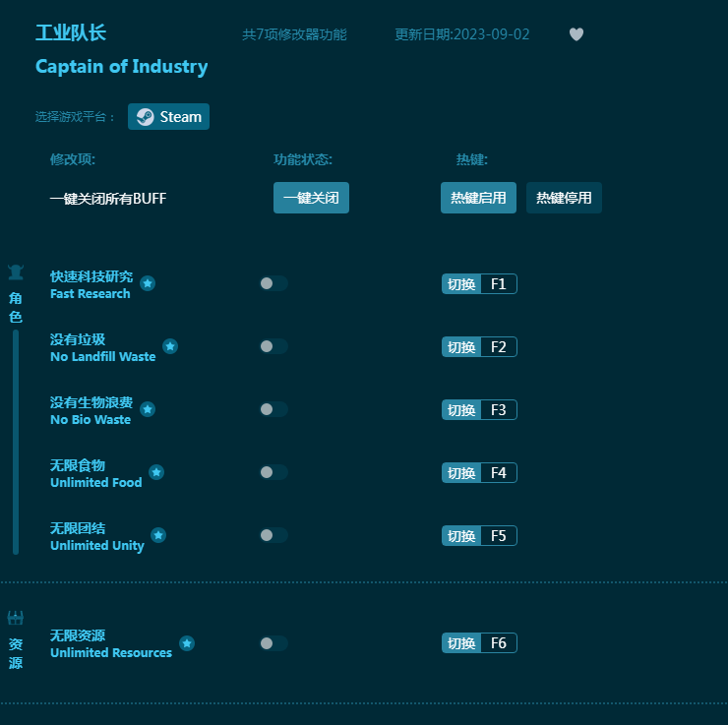The image size is (728, 725).
Task: Enable the Unlimited Food switch
Action: tap(273, 472)
